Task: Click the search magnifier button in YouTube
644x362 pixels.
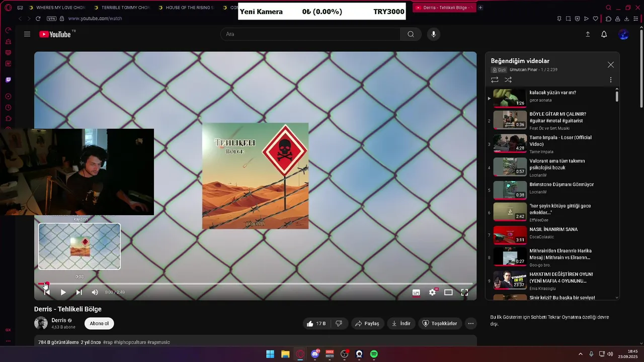Action: [x=411, y=34]
